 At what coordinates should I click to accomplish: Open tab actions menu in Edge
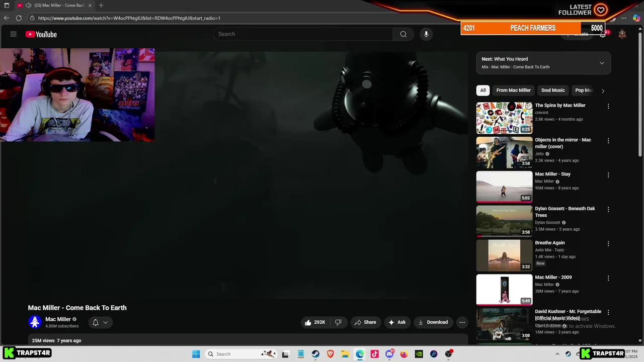[7, 6]
